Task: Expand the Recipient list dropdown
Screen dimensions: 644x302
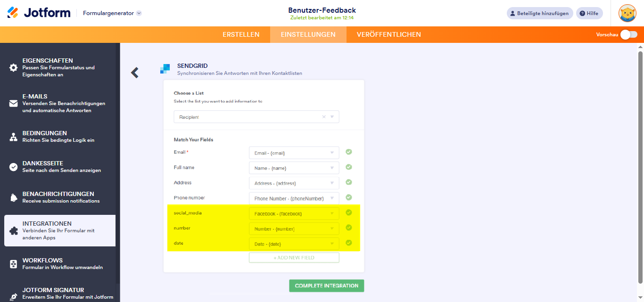Action: pos(332,117)
